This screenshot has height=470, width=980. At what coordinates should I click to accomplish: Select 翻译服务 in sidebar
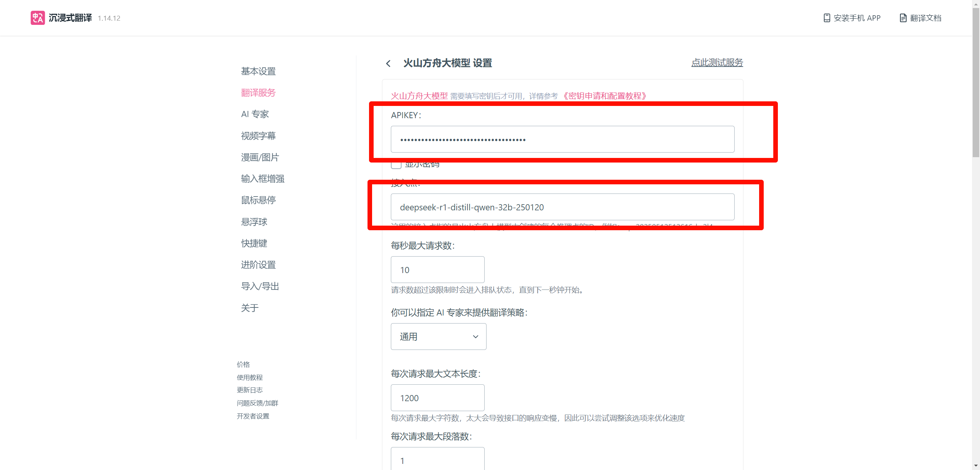[x=258, y=93]
